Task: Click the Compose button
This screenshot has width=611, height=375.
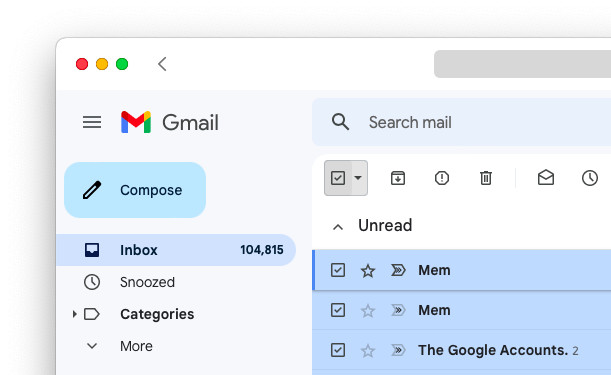Action: point(135,190)
